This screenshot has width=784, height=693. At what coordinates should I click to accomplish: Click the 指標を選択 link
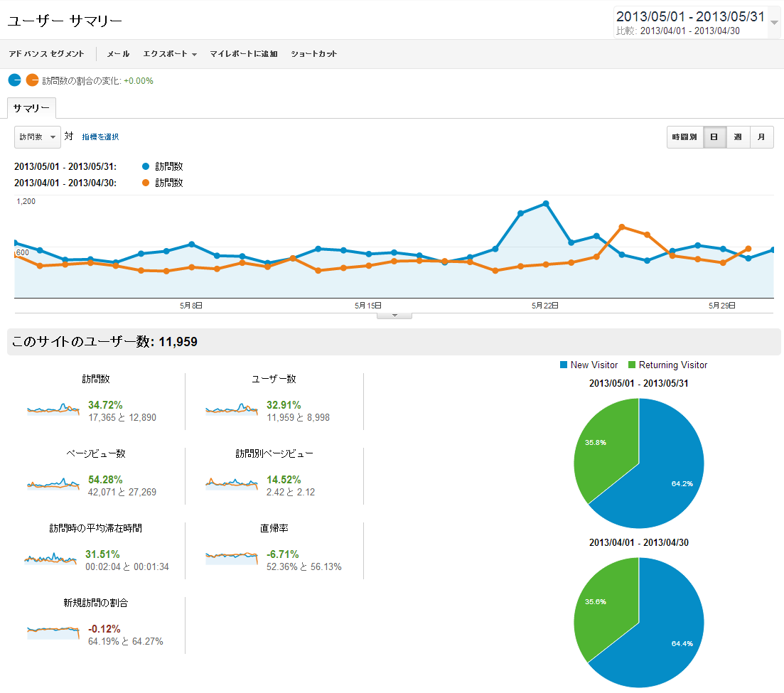coord(100,136)
